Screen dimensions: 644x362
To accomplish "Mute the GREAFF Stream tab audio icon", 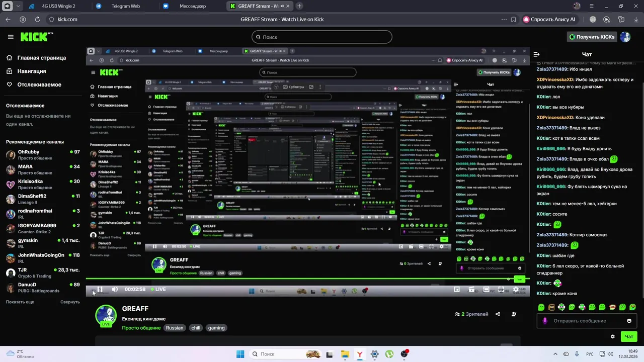I will pos(281,6).
